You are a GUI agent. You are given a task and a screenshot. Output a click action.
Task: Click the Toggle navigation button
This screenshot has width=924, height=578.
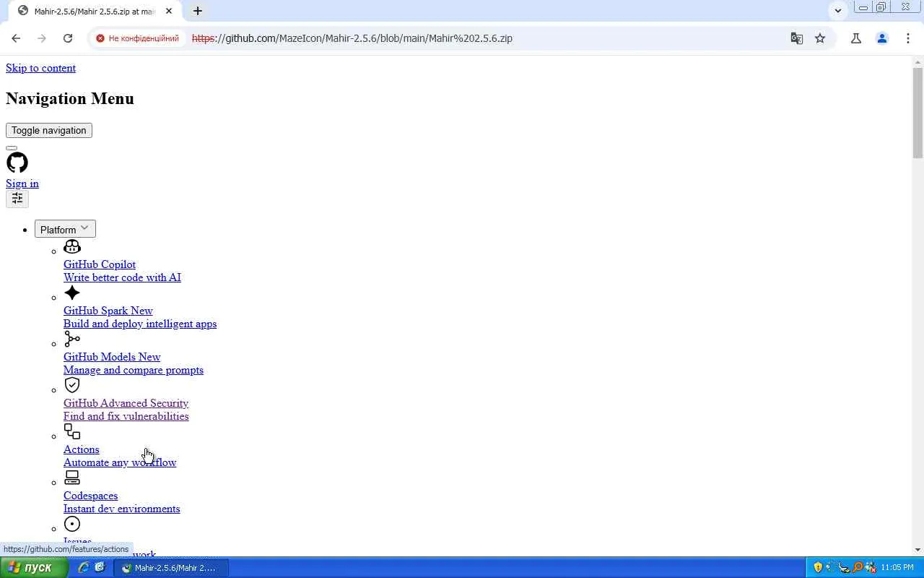49,130
